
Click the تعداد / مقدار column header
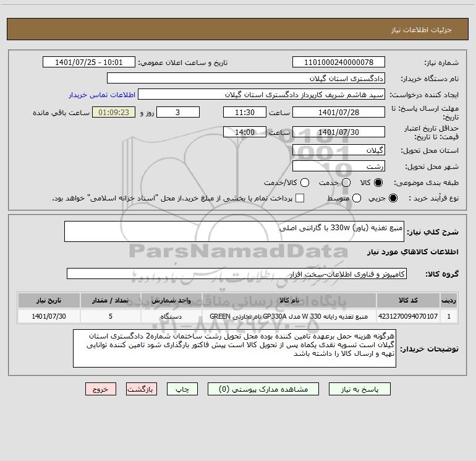point(111,300)
